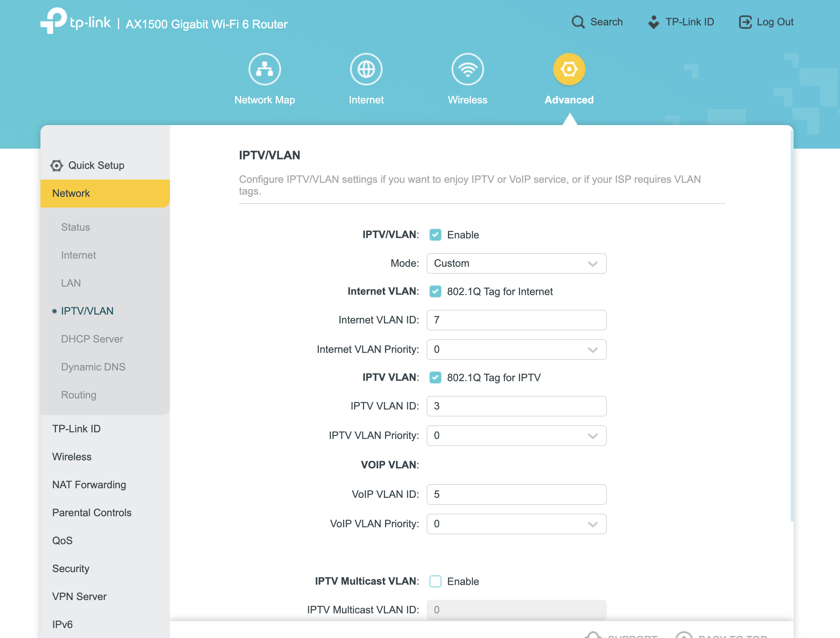Uncheck 802.1Q Tag for IPTV

point(435,378)
